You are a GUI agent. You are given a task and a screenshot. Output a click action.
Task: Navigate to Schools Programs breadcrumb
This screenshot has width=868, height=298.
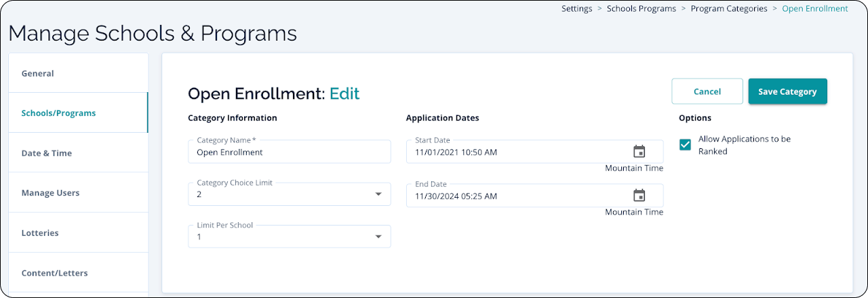click(x=641, y=9)
